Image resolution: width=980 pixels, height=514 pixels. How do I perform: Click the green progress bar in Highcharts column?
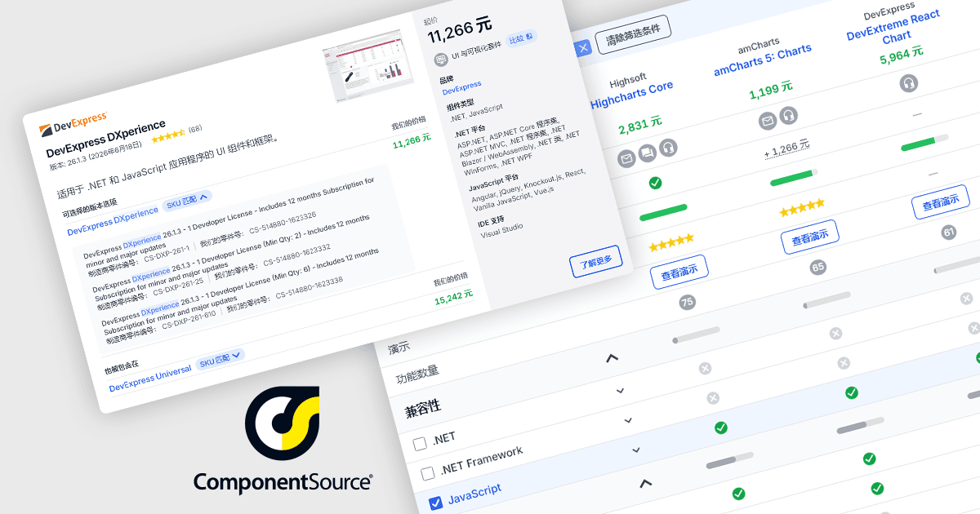click(x=662, y=213)
